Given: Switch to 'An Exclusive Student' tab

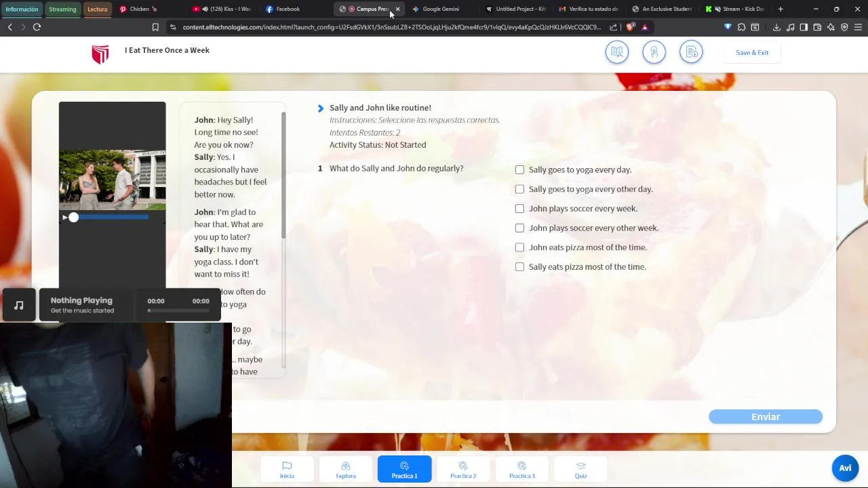Looking at the screenshot, I should click(x=662, y=9).
